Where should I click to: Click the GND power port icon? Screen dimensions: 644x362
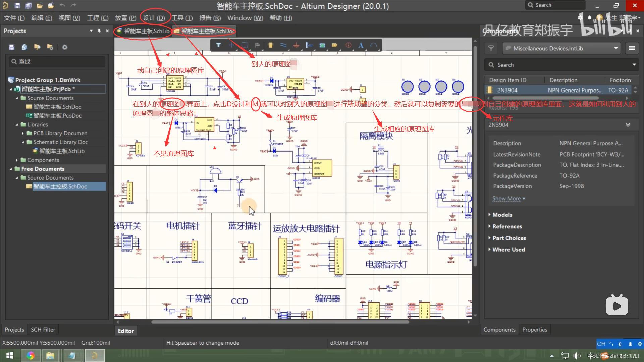point(296,45)
